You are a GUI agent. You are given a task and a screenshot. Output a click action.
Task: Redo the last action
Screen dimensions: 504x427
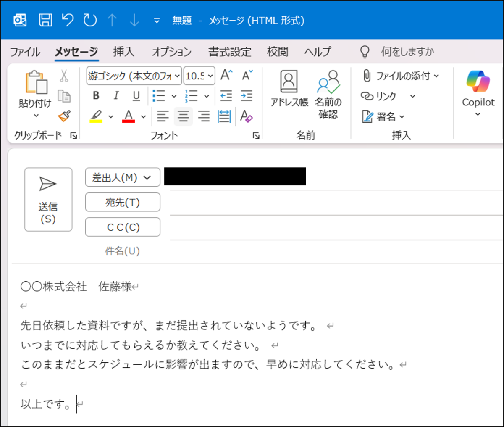click(x=90, y=20)
